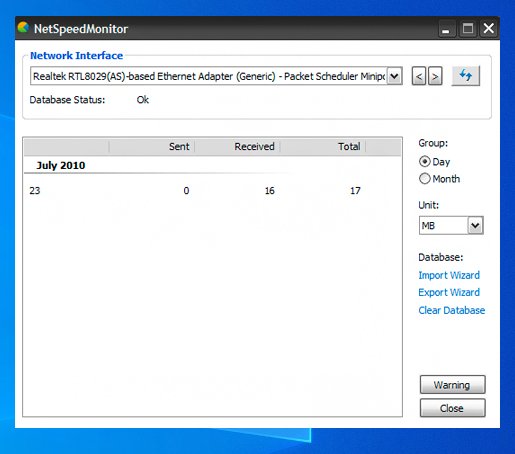Click the Clear Database link
Viewport: 515px width, 454px height.
[452, 310]
